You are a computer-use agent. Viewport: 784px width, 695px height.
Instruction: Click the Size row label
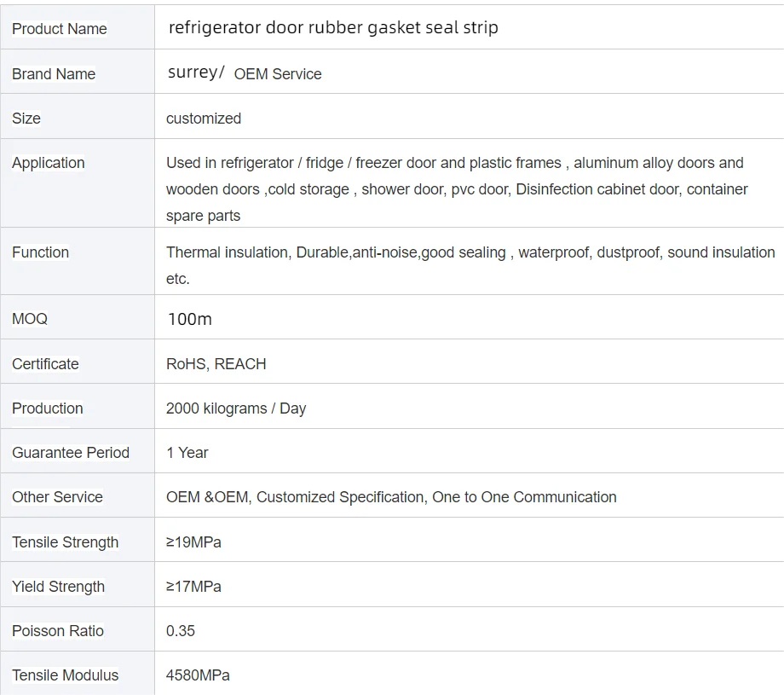click(26, 119)
